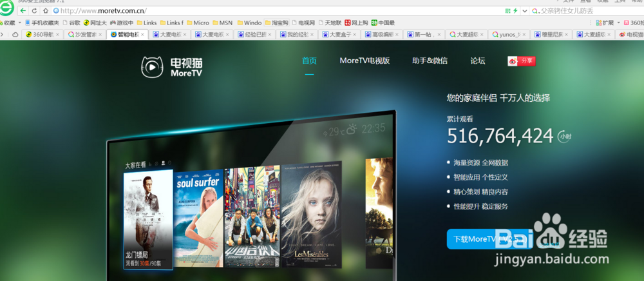
Task: Click the user profile icon beside 大家在看
Action: (163, 163)
